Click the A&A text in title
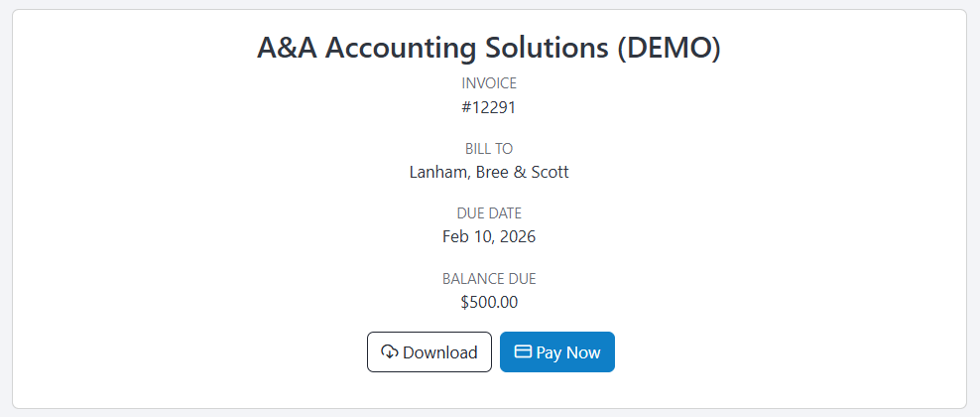This screenshot has width=980, height=417. coord(288,48)
